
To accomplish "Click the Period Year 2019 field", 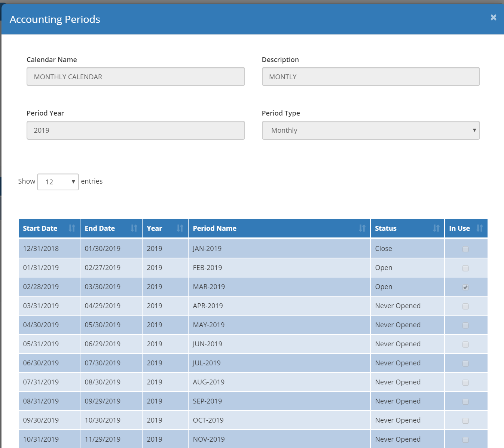I will click(135, 130).
